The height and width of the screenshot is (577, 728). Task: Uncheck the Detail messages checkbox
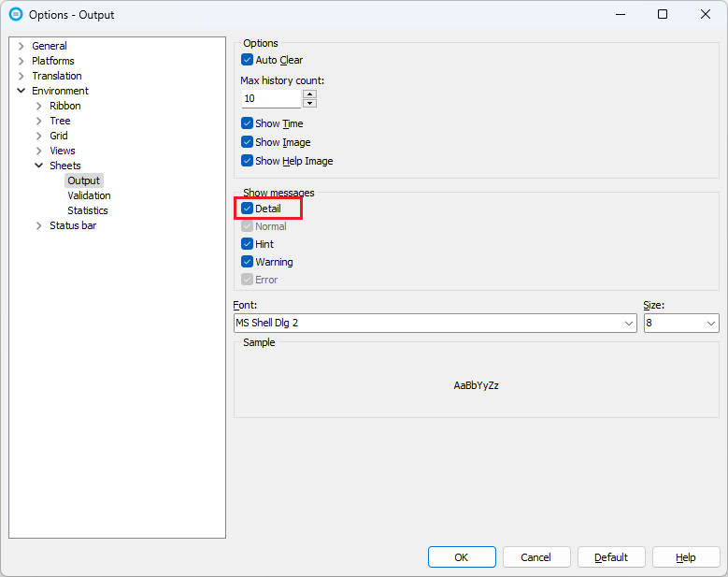[x=247, y=209]
